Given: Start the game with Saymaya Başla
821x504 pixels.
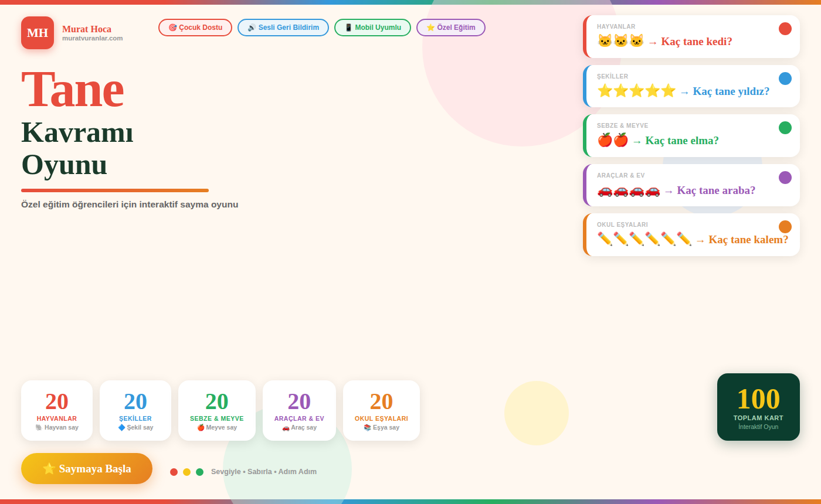Looking at the screenshot, I should (x=87, y=469).
